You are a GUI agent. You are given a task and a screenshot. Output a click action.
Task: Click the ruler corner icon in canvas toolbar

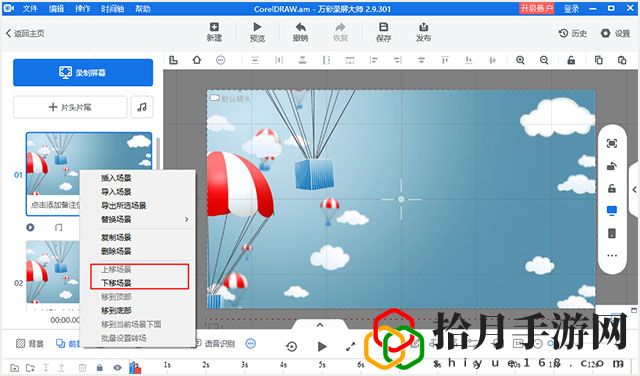click(173, 60)
